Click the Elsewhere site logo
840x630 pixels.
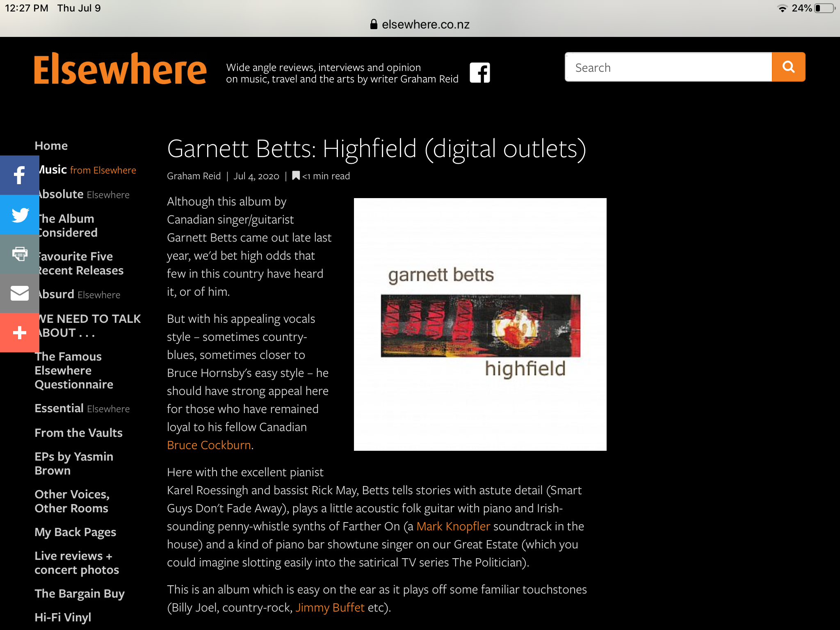120,69
